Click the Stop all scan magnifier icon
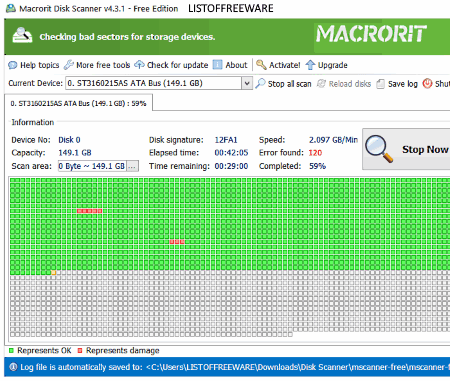Screen dimensions: 450x381 tap(260, 83)
